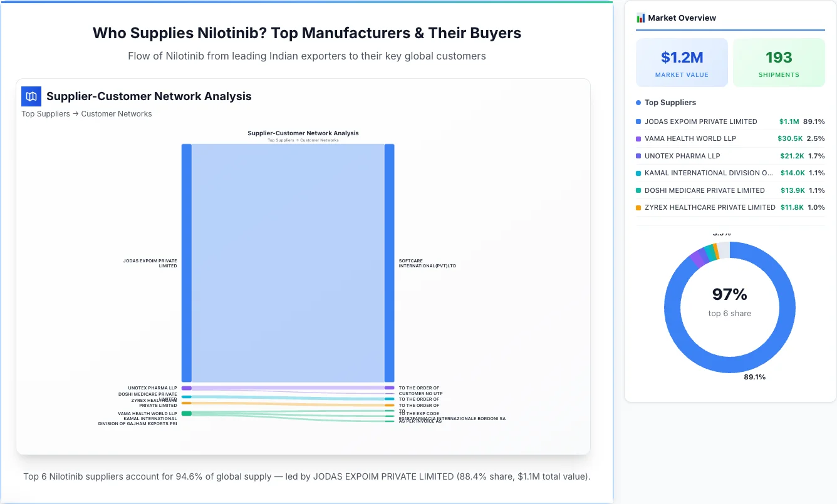
Task: Select the UNOTEX PHARMA LLP node in the flow chart
Action: [x=185, y=388]
